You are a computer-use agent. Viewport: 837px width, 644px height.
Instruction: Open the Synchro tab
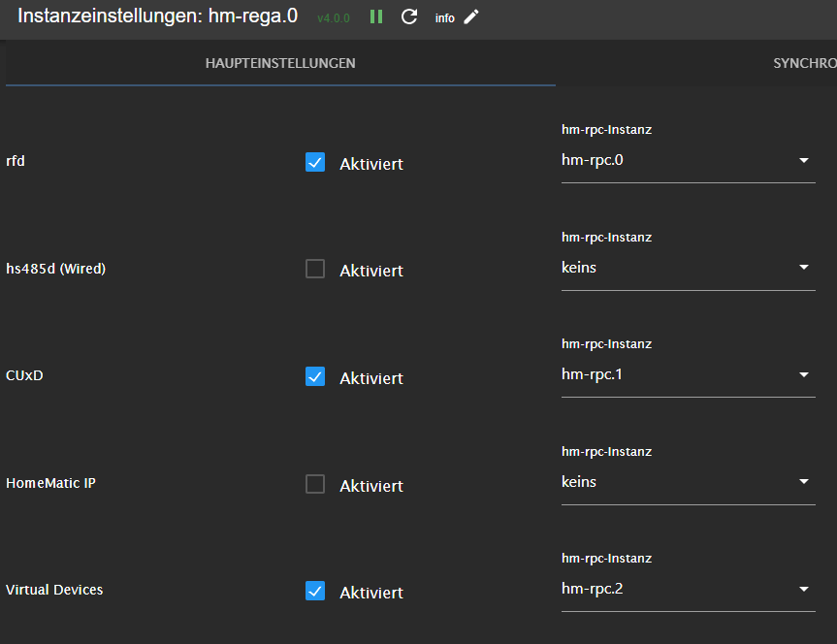(805, 63)
